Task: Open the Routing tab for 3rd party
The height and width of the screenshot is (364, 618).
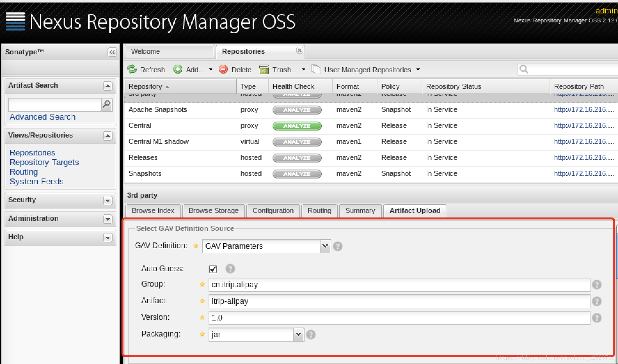Action: click(x=319, y=211)
